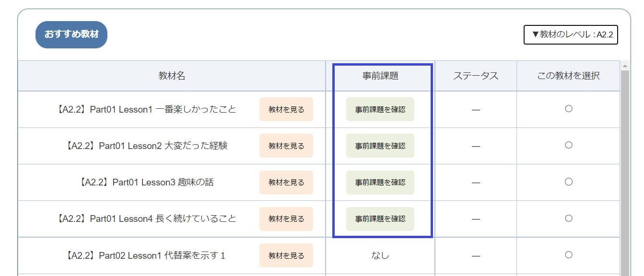Select radio for Part01 Lesson3 趣味の話
Viewport: 644px width, 276px height.
[x=568, y=182]
